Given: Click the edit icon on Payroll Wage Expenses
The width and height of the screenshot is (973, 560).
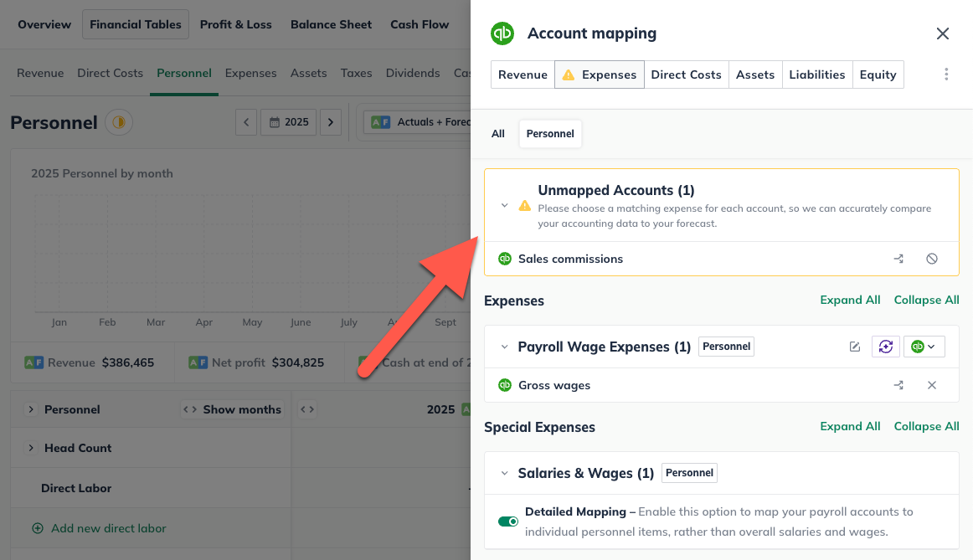Looking at the screenshot, I should click(x=855, y=347).
